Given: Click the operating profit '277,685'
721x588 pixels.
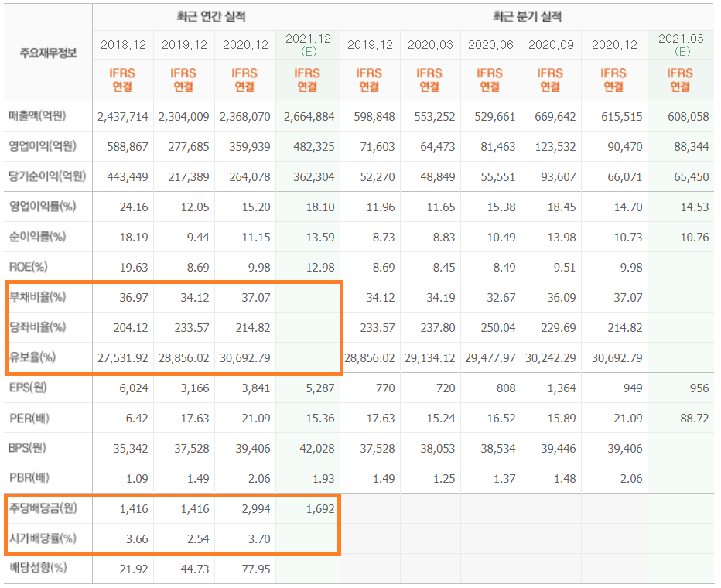Looking at the screenshot, I should coord(189,147).
